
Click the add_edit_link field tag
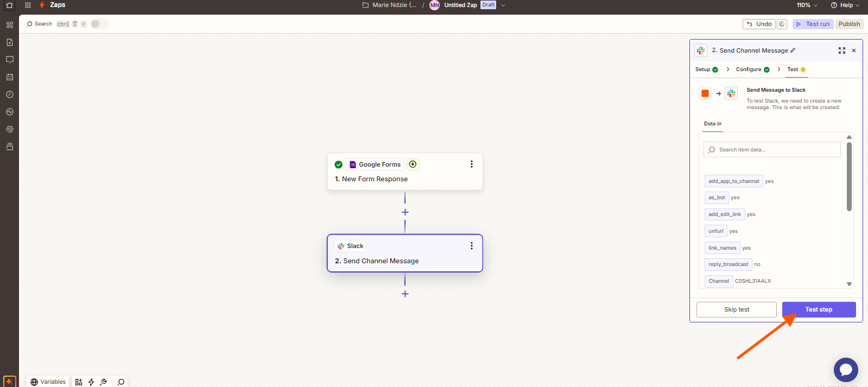coord(725,214)
